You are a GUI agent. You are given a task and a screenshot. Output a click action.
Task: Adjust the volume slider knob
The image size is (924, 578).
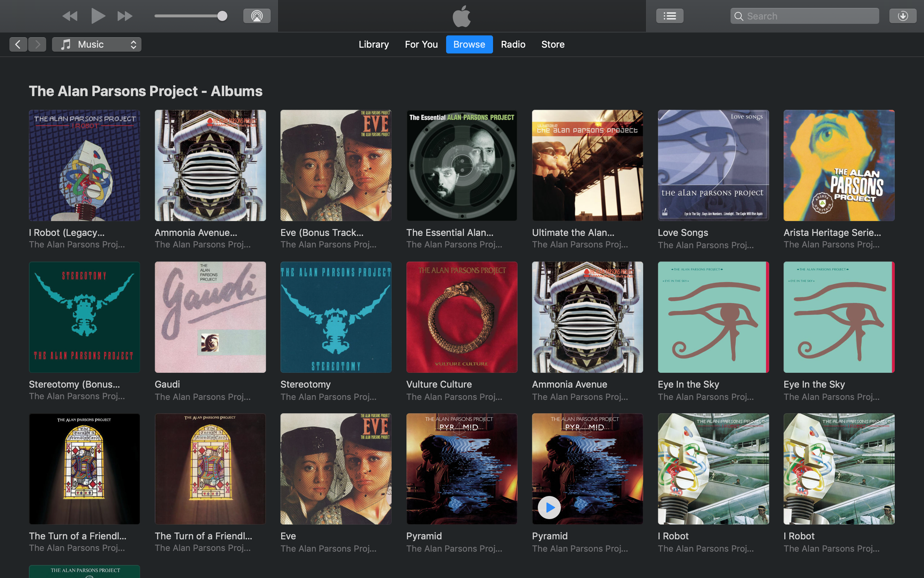pyautogui.click(x=222, y=16)
